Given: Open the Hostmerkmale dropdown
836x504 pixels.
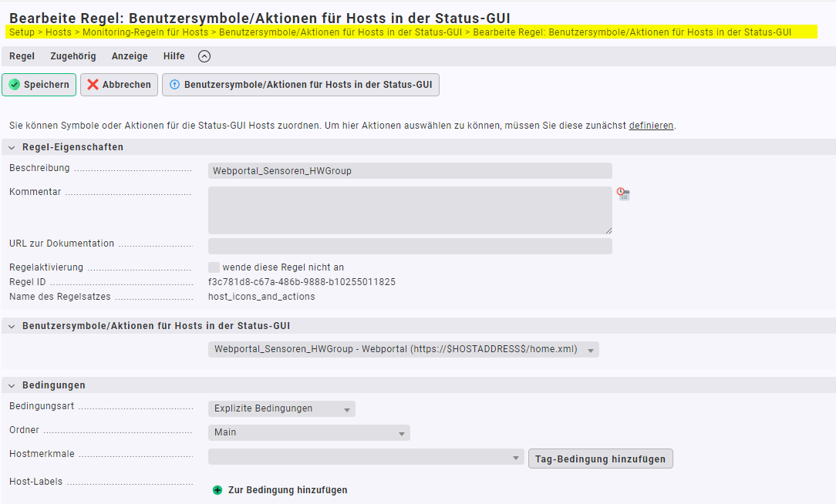Looking at the screenshot, I should tap(366, 458).
